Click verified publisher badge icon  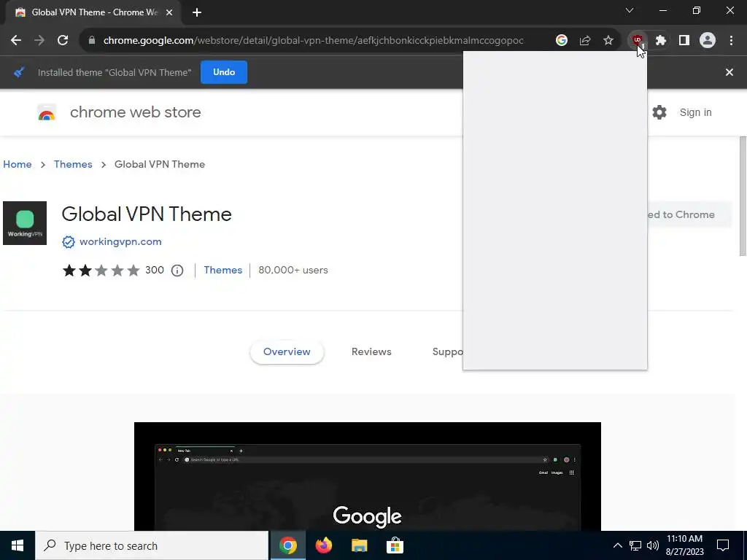click(69, 242)
